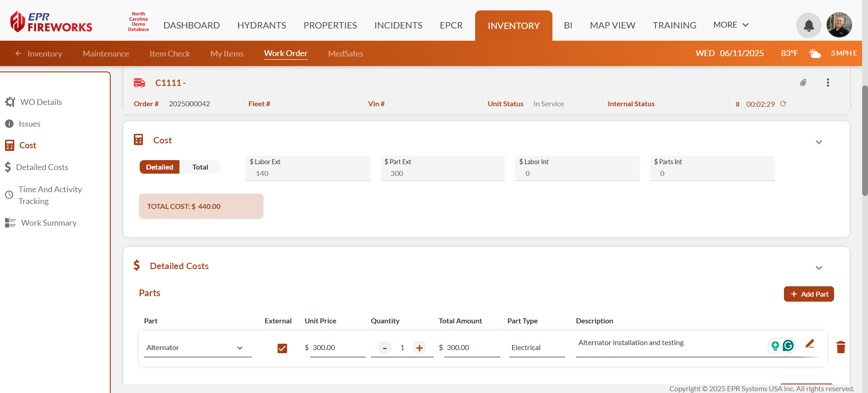Uncheck the External checkbox for Alternator
The image size is (868, 393).
click(x=282, y=348)
